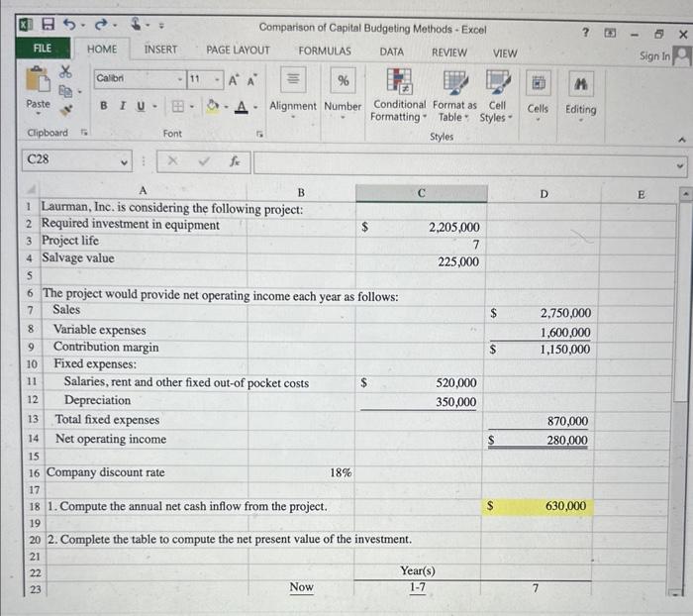
Task: Click the Redo arrow icon
Action: pos(101,25)
